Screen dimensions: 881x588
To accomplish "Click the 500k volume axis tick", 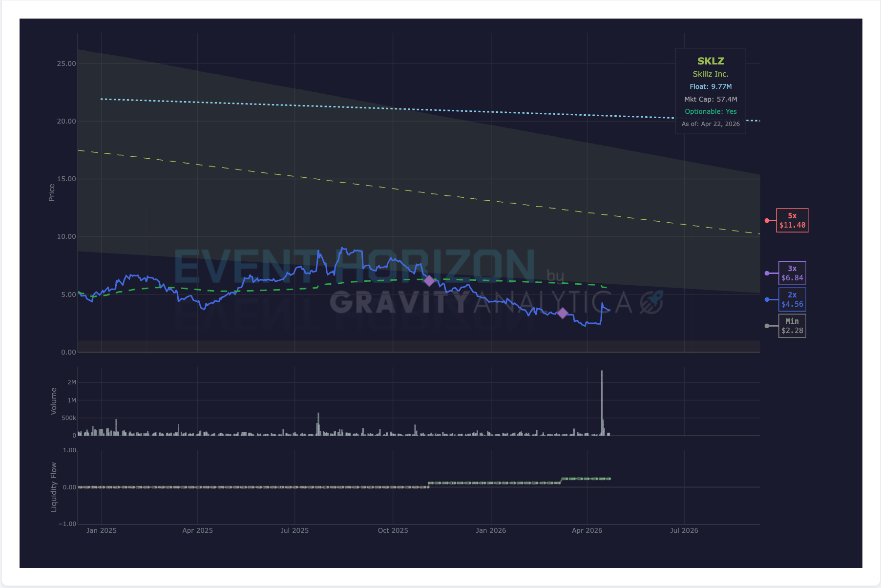I will [69, 418].
